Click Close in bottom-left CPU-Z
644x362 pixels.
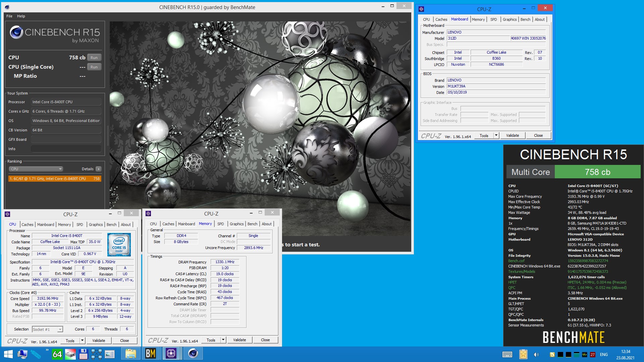click(124, 341)
